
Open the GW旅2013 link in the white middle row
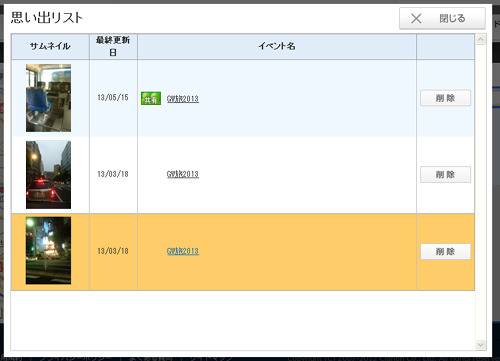tap(183, 174)
